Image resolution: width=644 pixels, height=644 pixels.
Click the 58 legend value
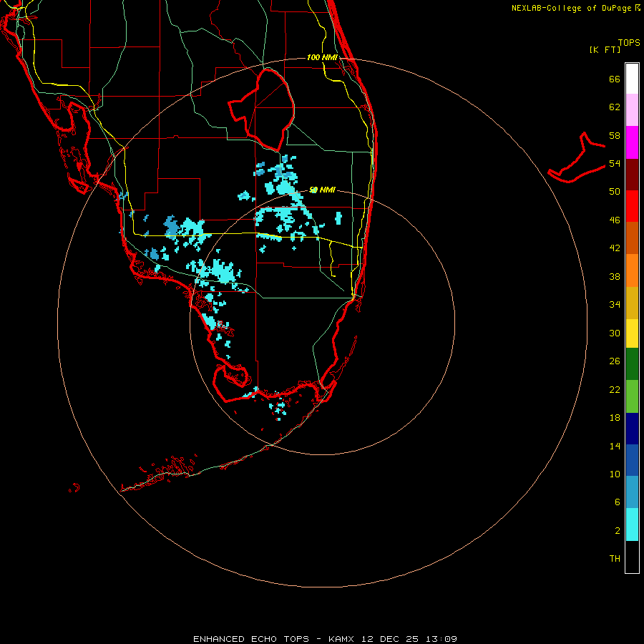coord(615,135)
